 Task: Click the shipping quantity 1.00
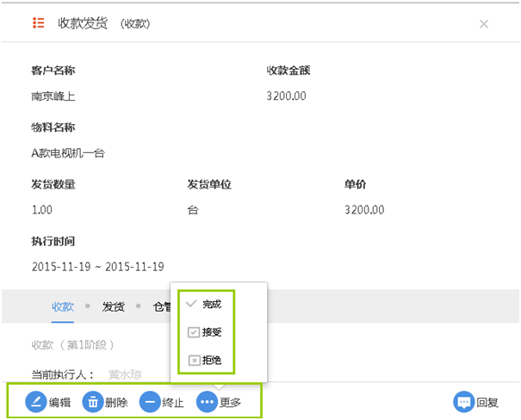(x=42, y=210)
